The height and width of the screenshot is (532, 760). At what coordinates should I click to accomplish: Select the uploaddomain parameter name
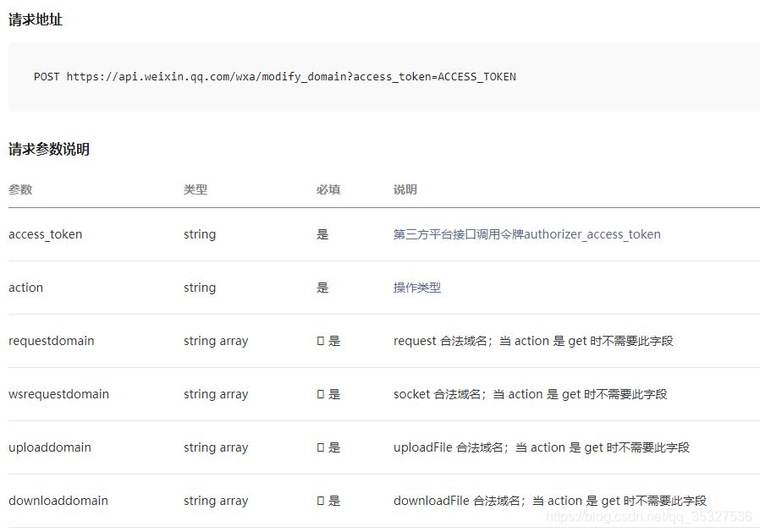[50, 447]
